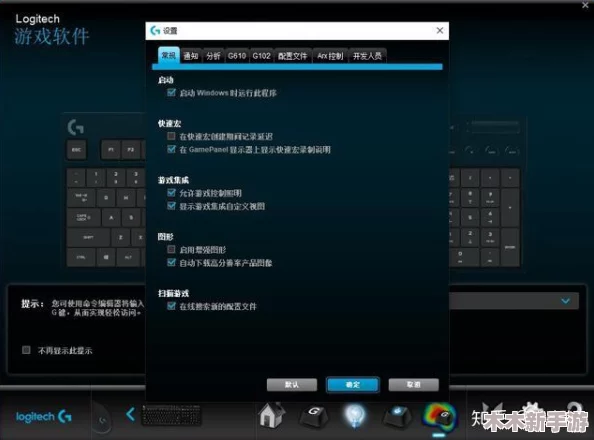Click the G logo on keyboard image
This screenshot has width=594, height=440.
coord(75,127)
